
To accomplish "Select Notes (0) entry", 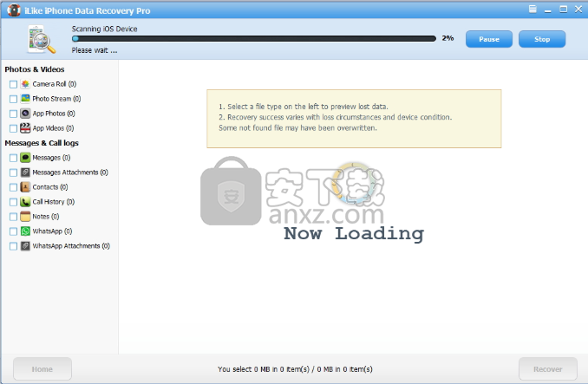I will point(46,217).
